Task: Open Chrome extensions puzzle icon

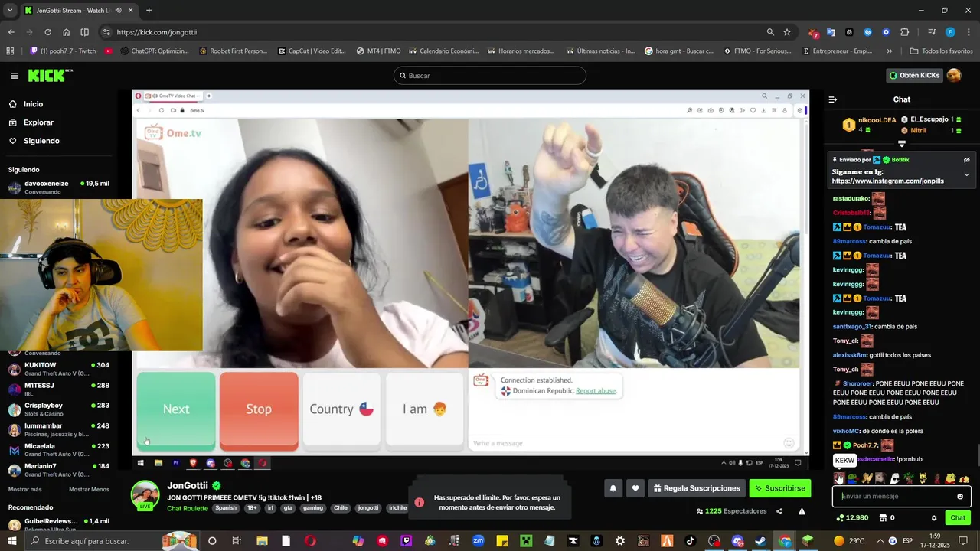Action: click(905, 32)
